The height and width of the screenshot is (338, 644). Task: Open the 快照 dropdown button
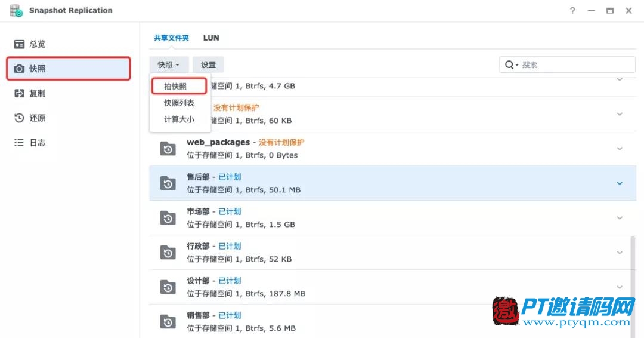point(169,65)
